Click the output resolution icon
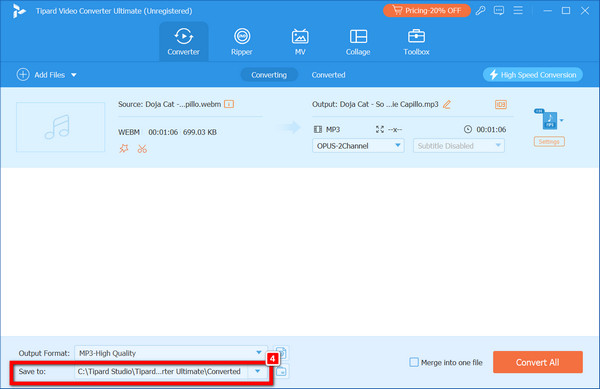Image resolution: width=600 pixels, height=389 pixels. point(380,129)
